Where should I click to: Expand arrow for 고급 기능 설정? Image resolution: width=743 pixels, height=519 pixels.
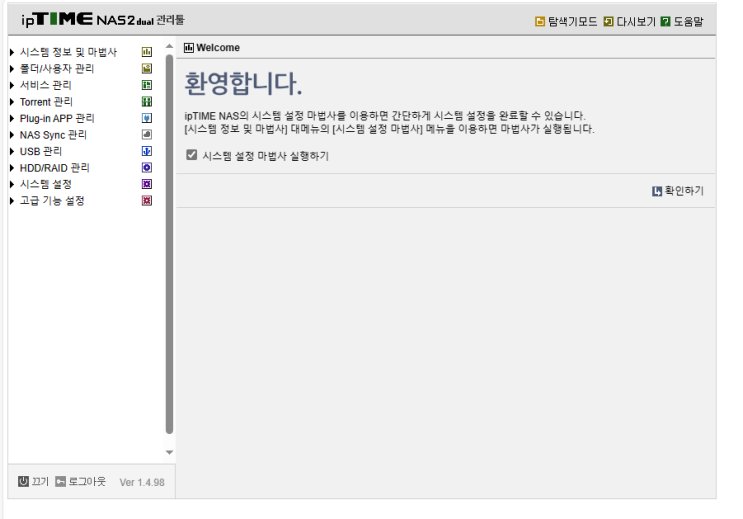12,201
